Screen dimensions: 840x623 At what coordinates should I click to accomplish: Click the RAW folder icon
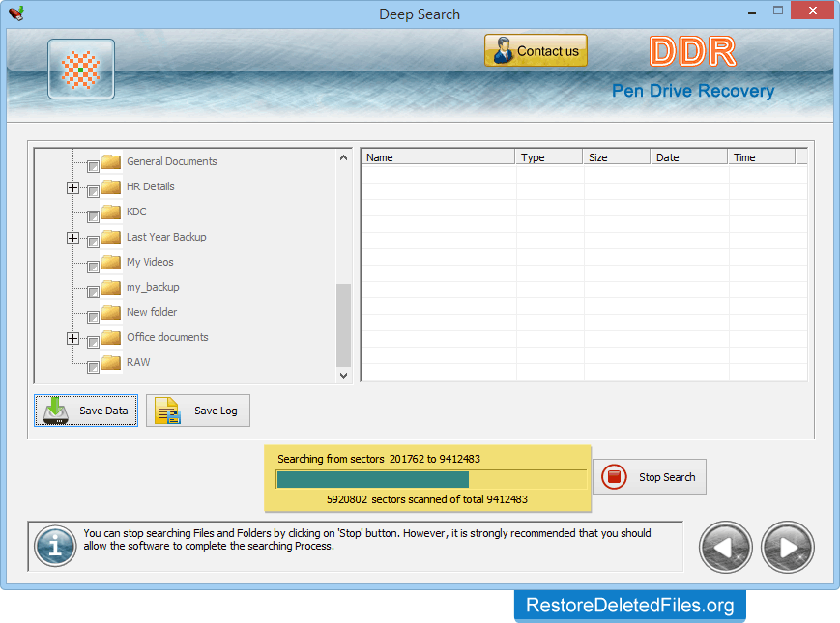pyautogui.click(x=111, y=362)
